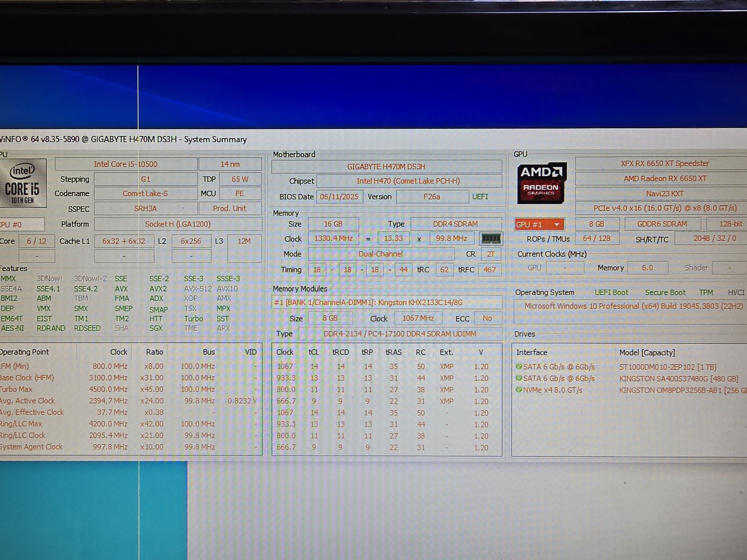This screenshot has width=747, height=560.
Task: Click the KINGSTON SA400S37480G [480 GB] drive entry
Action: 679,379
